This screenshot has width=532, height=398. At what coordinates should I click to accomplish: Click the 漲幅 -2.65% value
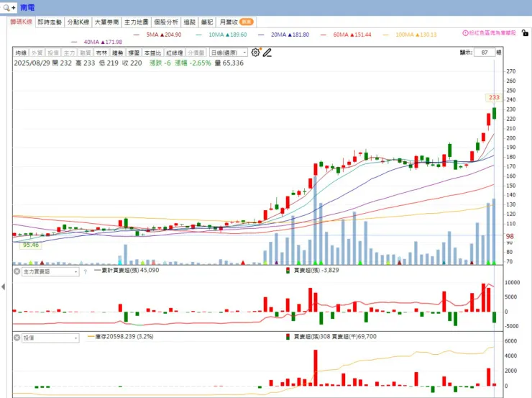(x=193, y=63)
